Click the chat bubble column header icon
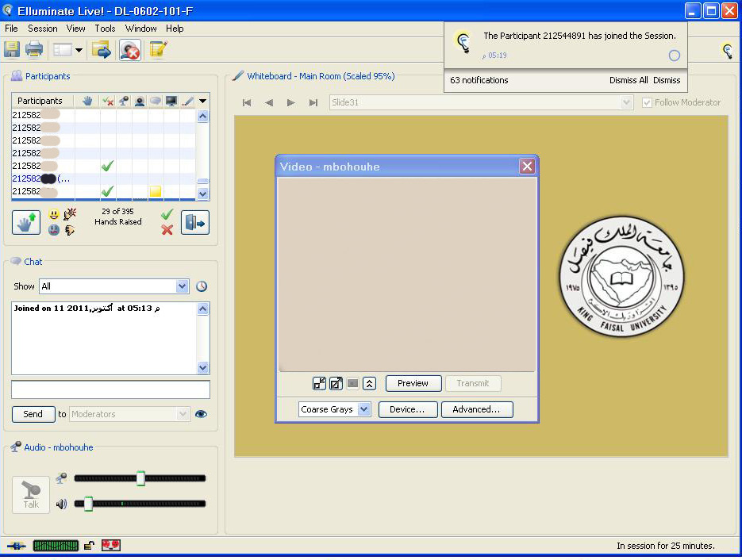This screenshot has width=742, height=560. (x=156, y=101)
